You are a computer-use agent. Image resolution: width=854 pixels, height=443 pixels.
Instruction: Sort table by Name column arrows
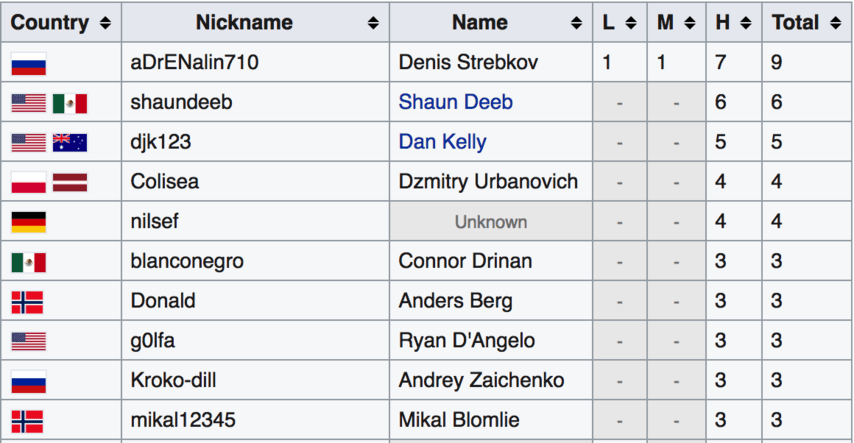click(x=576, y=23)
